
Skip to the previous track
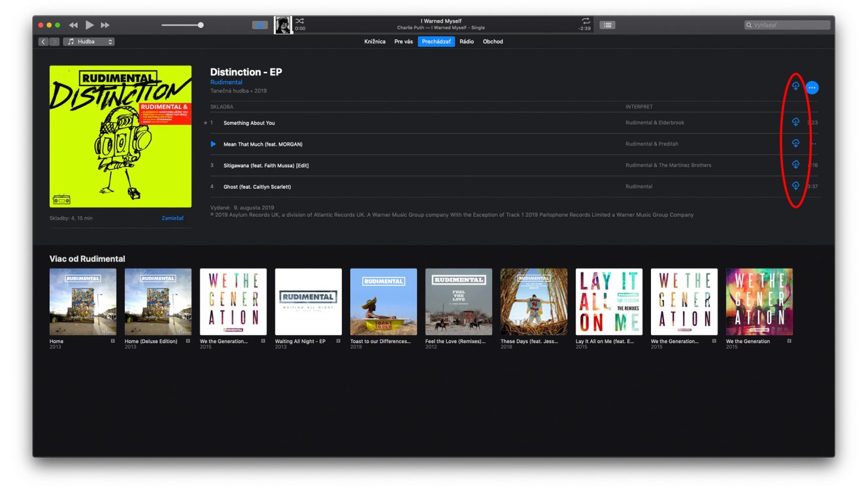click(73, 25)
